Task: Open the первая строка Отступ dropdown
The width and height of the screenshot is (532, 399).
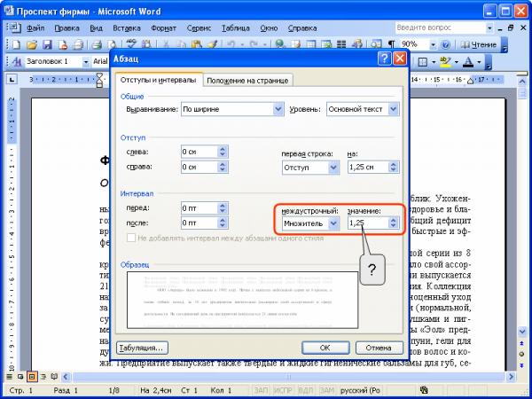Action: coord(333,168)
